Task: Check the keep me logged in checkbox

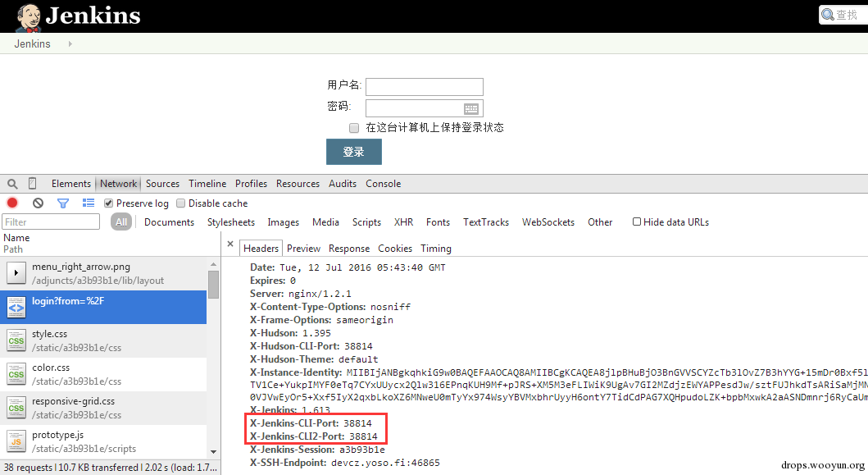Action: tap(354, 128)
